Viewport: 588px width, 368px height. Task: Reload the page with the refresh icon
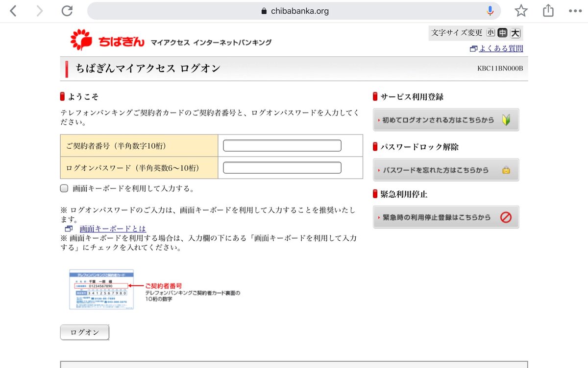point(67,11)
